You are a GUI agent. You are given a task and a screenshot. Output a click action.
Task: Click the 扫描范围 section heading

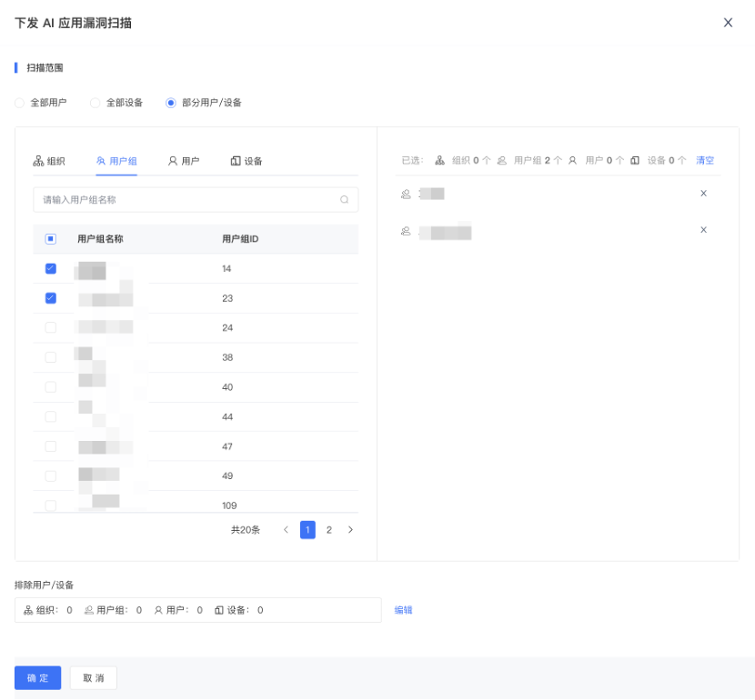point(45,68)
